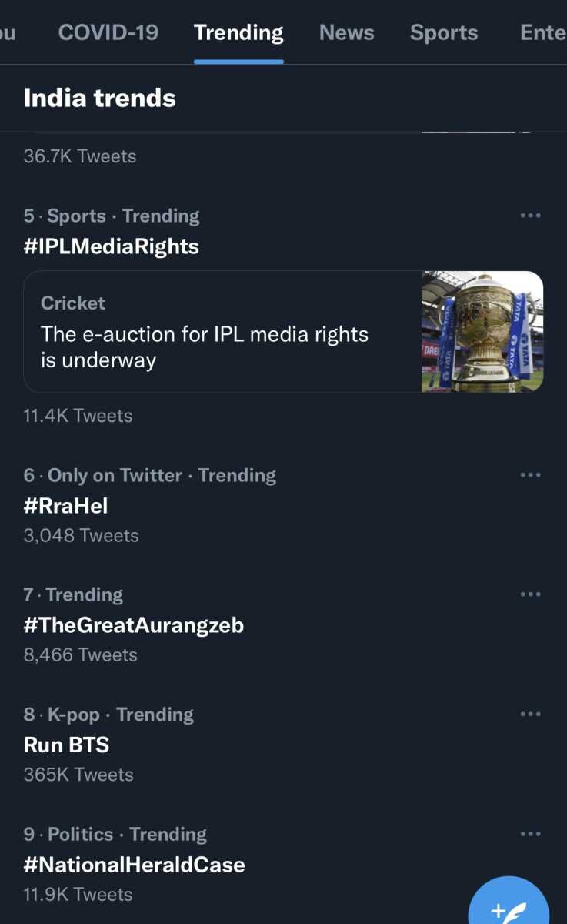Switch to the News tab

346,32
